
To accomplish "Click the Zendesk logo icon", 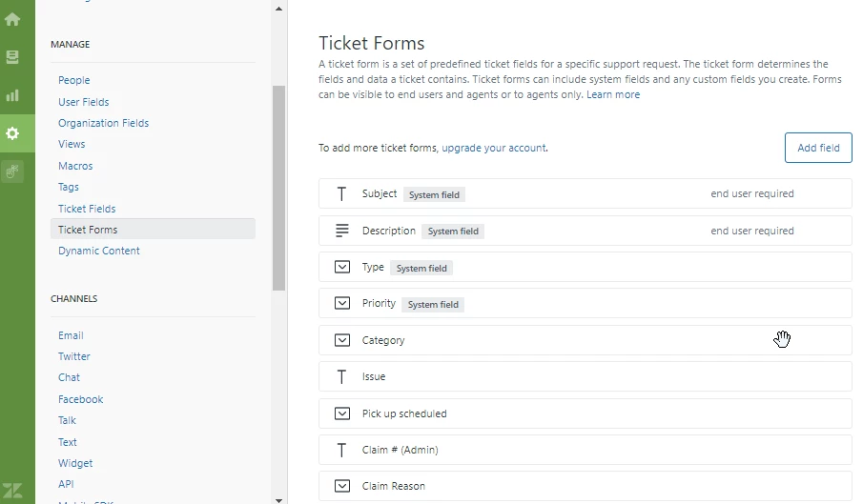I will click(12, 492).
